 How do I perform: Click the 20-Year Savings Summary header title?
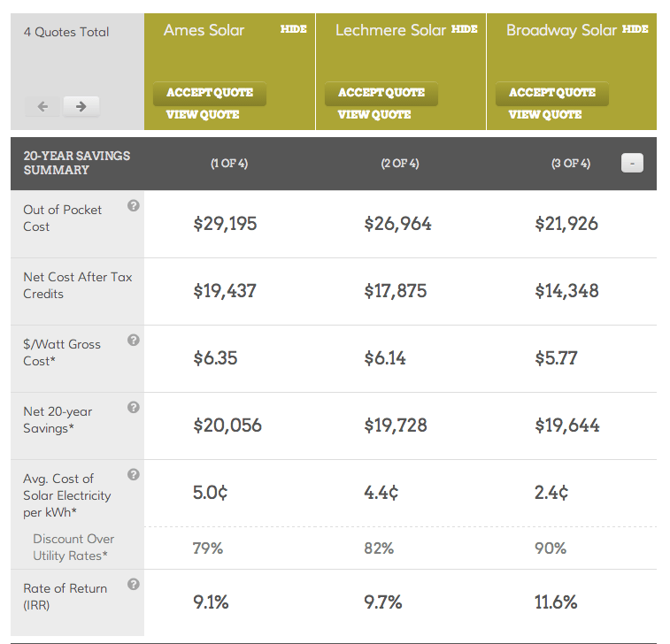(x=76, y=163)
